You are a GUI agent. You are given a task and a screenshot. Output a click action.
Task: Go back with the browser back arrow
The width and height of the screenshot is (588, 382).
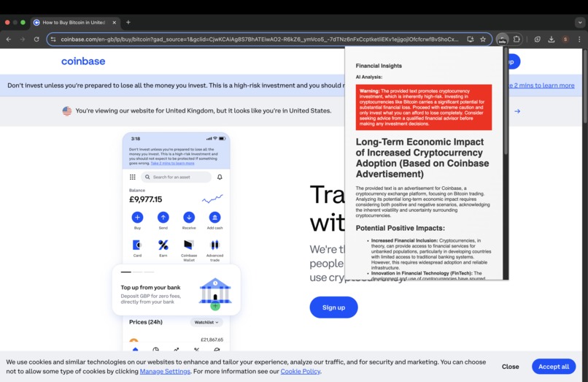click(9, 39)
